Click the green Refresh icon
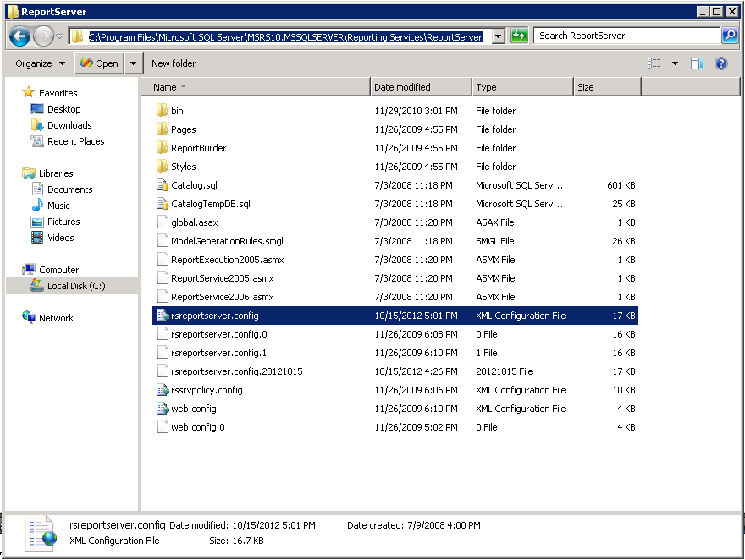The height and width of the screenshot is (560, 745). point(519,36)
